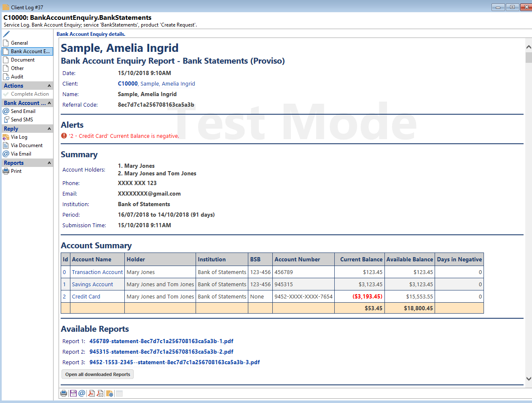Open client link C10000, Sample, Amelia Ingrid
The width and height of the screenshot is (532, 403).
(x=156, y=83)
